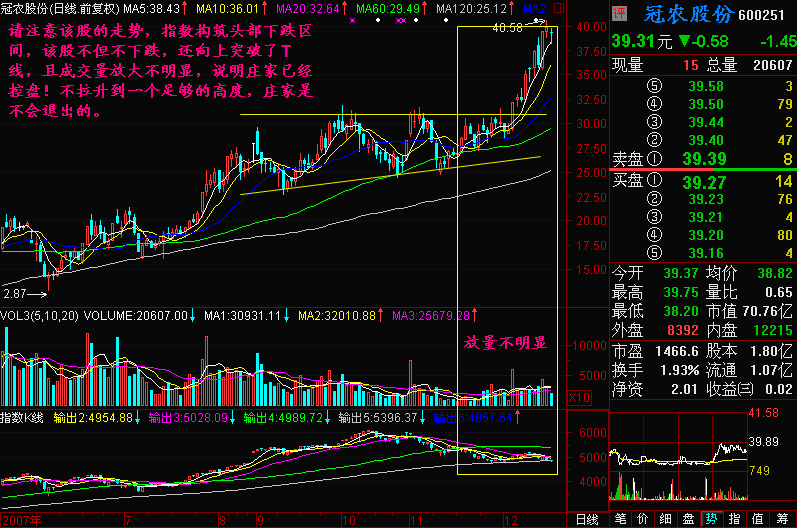797x528 pixels.
Task: Click the 指数K线 index indicator label
Action: 27,417
